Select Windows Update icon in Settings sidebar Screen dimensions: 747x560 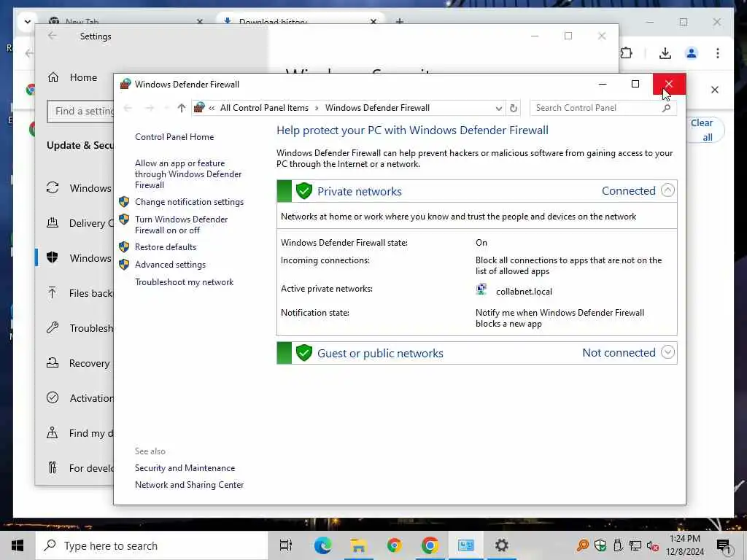(x=53, y=188)
